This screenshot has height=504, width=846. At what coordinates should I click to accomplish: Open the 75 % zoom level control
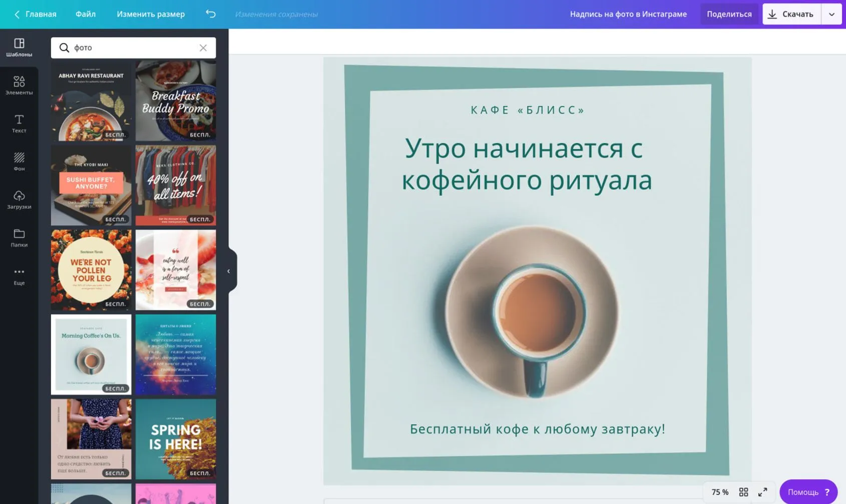pyautogui.click(x=720, y=492)
